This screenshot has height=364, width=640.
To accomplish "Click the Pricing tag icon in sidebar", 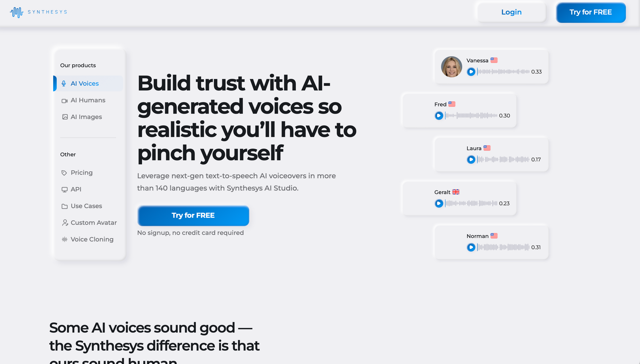I will click(64, 173).
